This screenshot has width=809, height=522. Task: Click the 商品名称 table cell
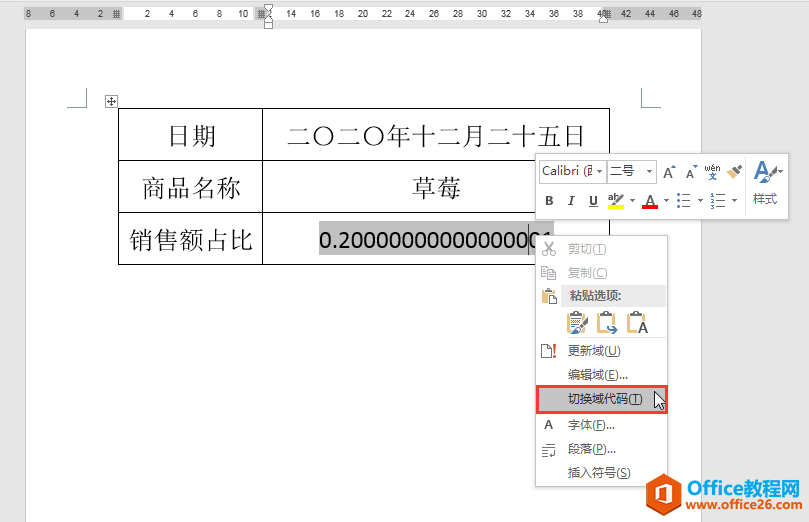191,187
